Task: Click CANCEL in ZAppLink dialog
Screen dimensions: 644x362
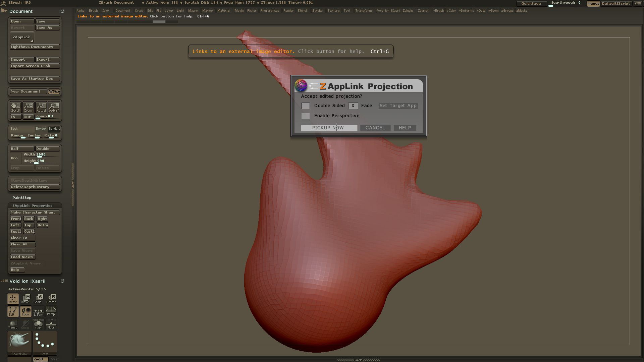Action: click(375, 128)
